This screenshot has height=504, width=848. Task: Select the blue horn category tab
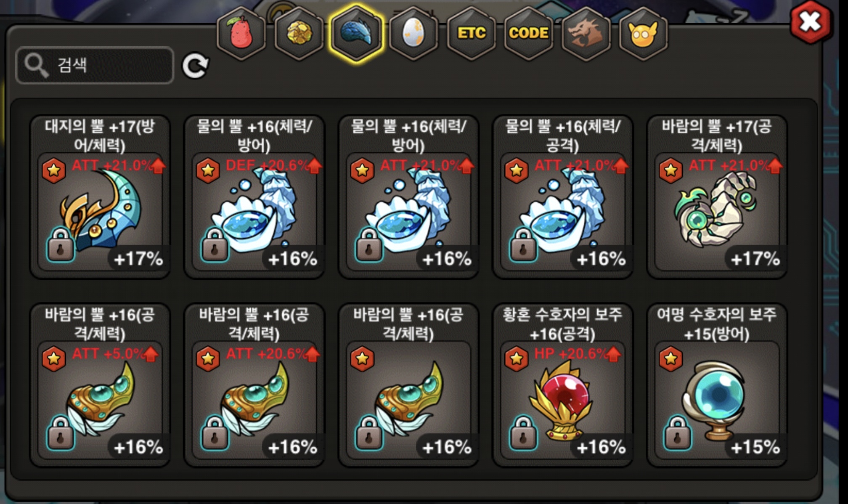(356, 33)
